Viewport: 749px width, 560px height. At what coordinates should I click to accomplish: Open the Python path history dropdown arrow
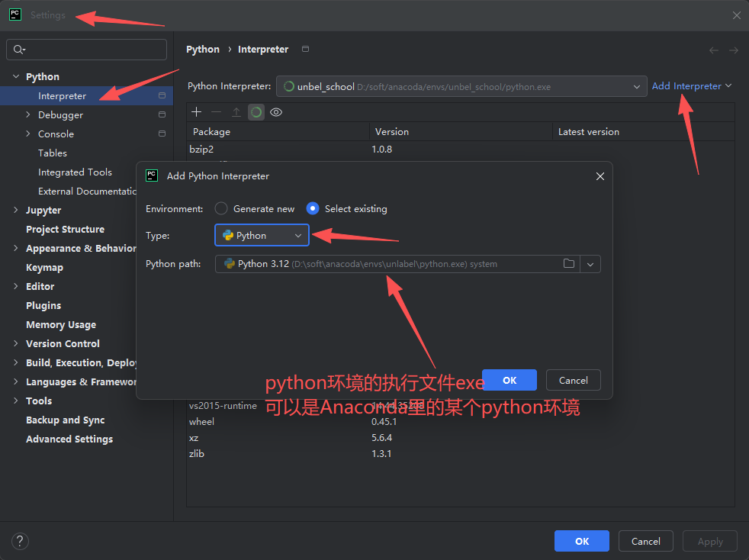(590, 264)
